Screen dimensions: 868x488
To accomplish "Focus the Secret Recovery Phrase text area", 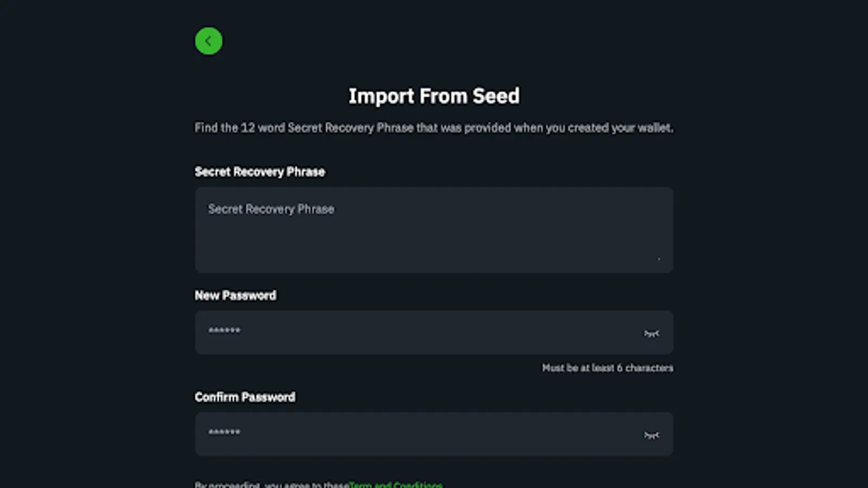I will point(434,239).
